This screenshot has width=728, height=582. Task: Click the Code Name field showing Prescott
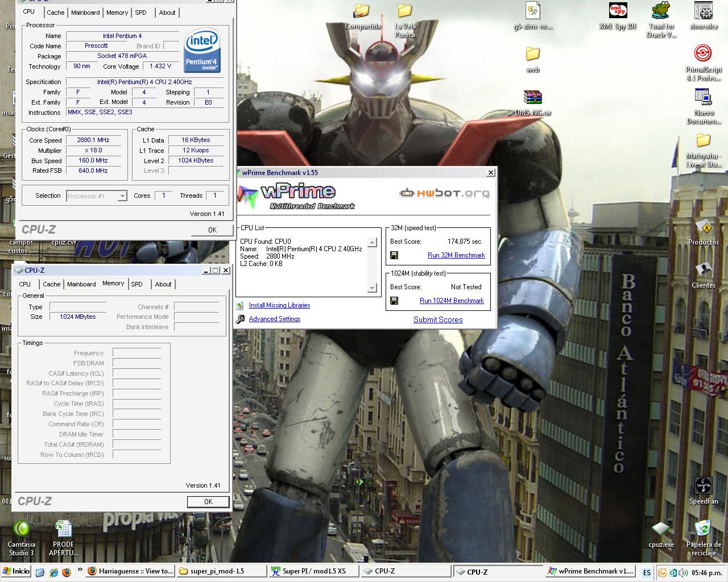click(x=96, y=45)
